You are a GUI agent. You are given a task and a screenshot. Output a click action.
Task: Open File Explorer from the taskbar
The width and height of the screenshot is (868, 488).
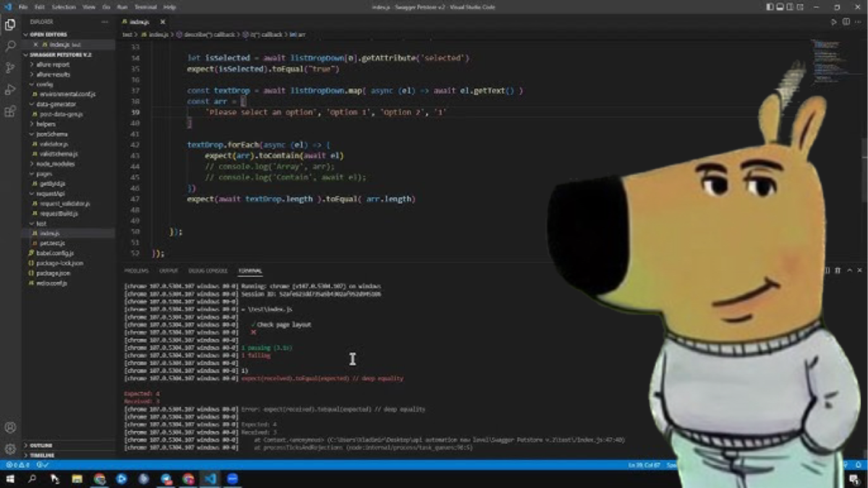pos(77,479)
